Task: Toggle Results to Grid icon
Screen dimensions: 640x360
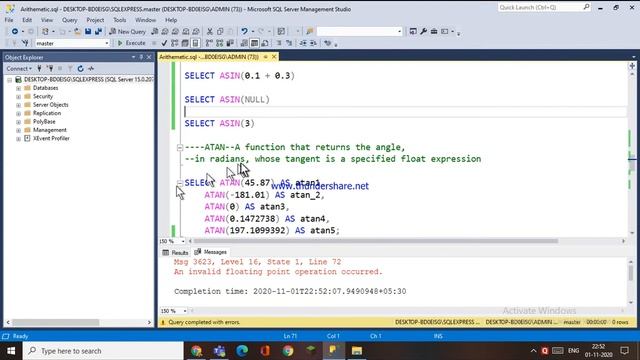Action: coord(254,43)
